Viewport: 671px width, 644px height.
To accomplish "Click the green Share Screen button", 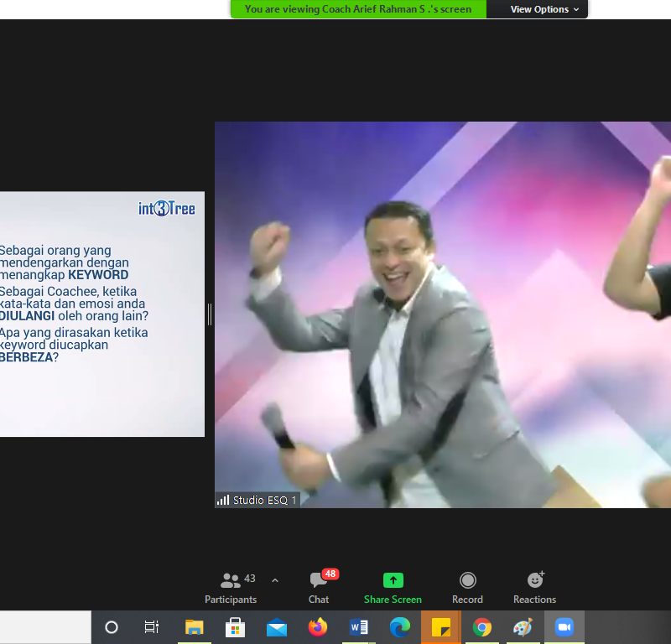I will [393, 587].
